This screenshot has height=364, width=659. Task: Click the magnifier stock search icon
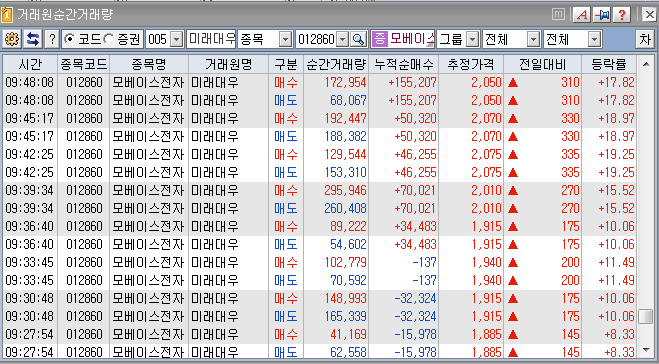click(x=358, y=40)
